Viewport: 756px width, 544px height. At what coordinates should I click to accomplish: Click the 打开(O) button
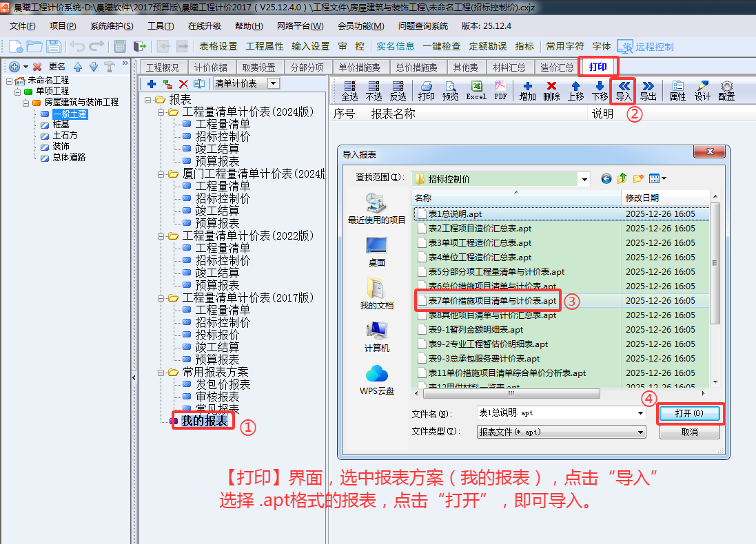click(x=689, y=413)
